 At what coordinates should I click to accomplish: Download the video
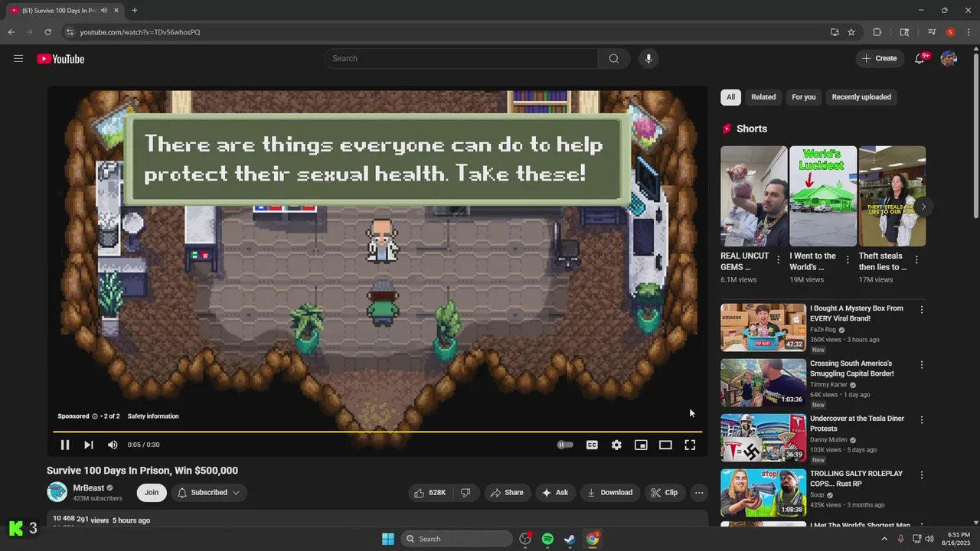pos(610,493)
